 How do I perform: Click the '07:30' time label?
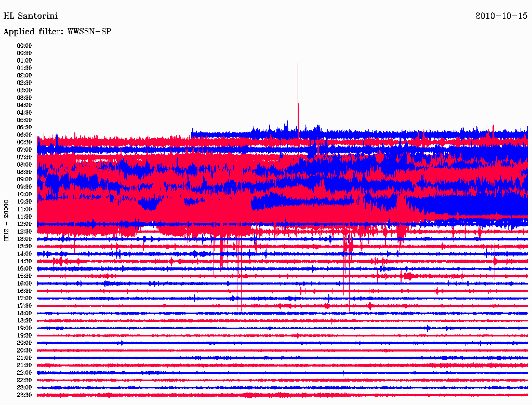tap(24, 157)
